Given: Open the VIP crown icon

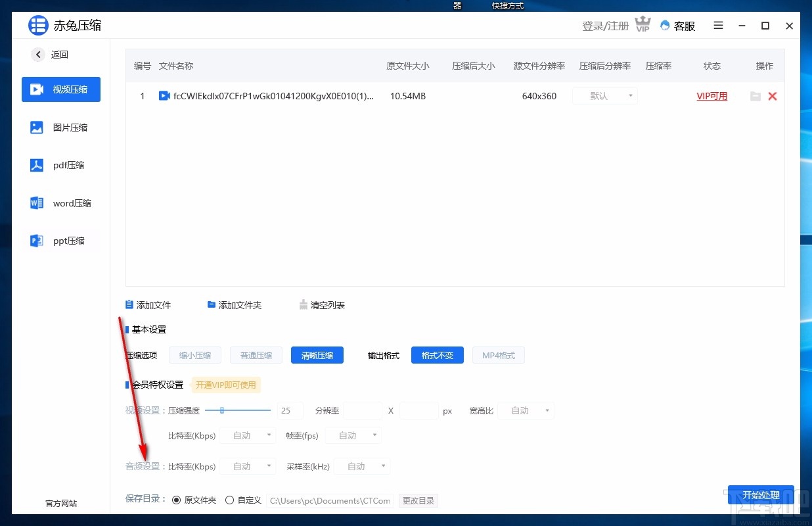Looking at the screenshot, I should [642, 24].
